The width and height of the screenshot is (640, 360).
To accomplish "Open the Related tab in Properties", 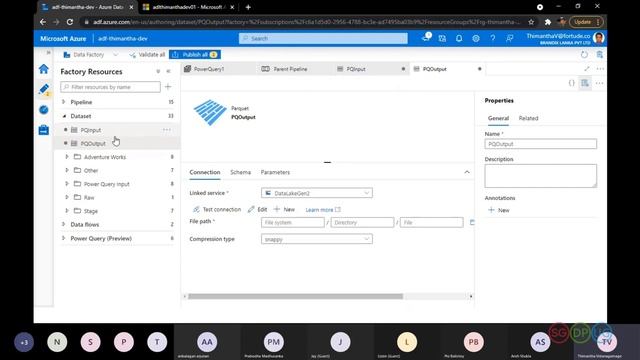I will 528,118.
